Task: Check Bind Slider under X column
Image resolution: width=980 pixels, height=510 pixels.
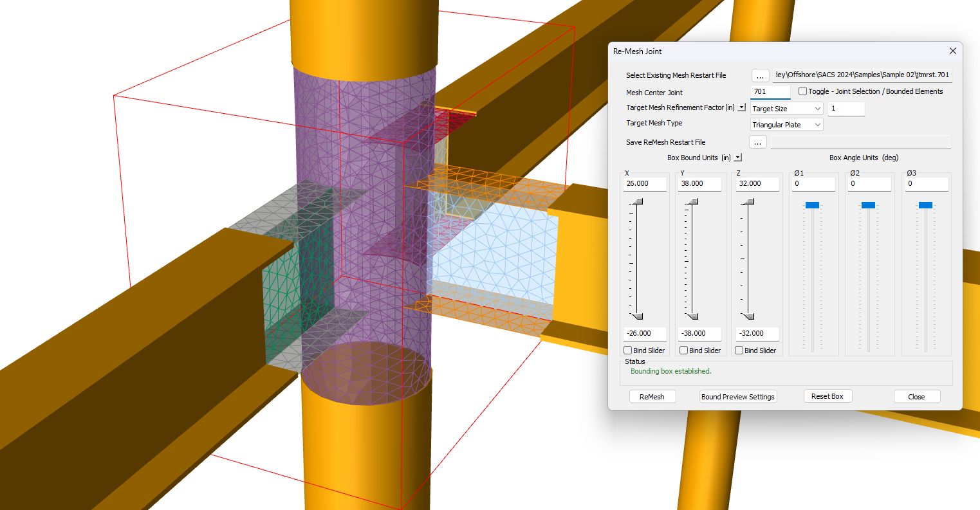Action: [628, 351]
